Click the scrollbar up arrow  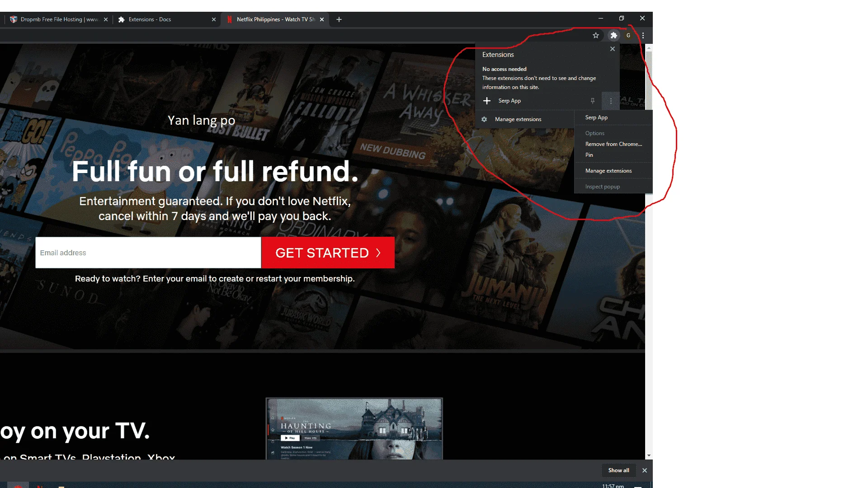pyautogui.click(x=649, y=47)
